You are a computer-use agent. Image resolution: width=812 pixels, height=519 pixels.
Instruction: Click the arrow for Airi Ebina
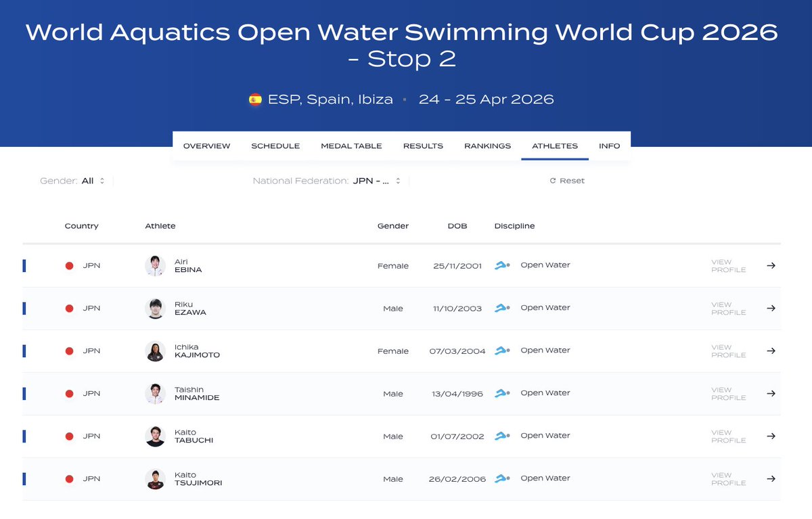coord(771,265)
